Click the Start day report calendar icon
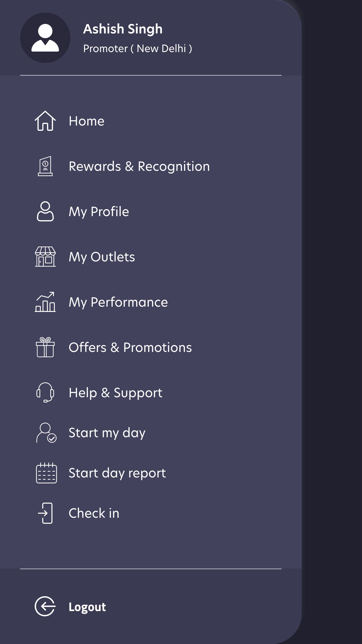The width and height of the screenshot is (362, 644). pos(46,473)
